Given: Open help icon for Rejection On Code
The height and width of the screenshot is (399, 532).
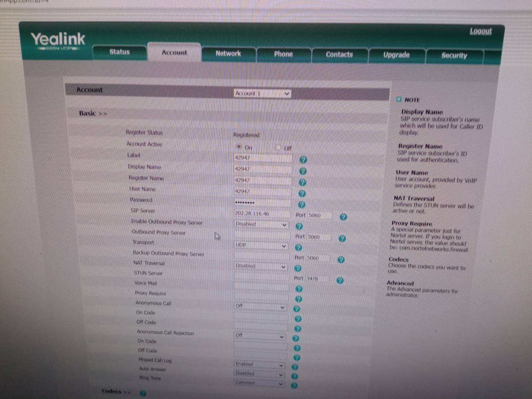Looking at the screenshot, I should pos(297,348).
